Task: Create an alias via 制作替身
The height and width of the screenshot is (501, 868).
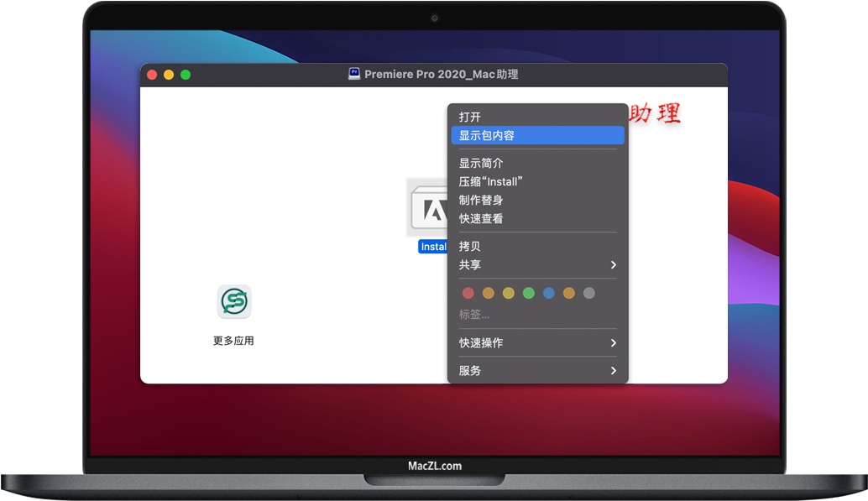Action: (481, 200)
